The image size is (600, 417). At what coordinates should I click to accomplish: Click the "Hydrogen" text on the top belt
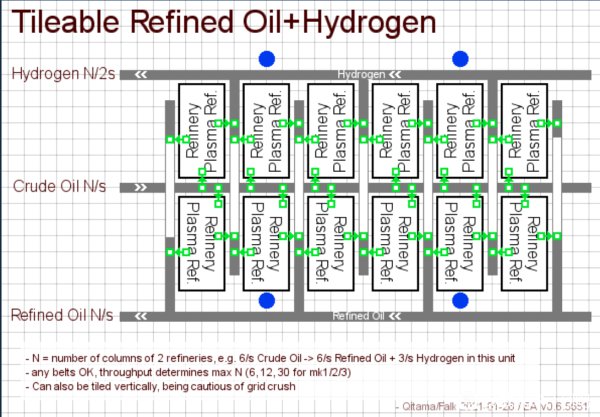362,74
